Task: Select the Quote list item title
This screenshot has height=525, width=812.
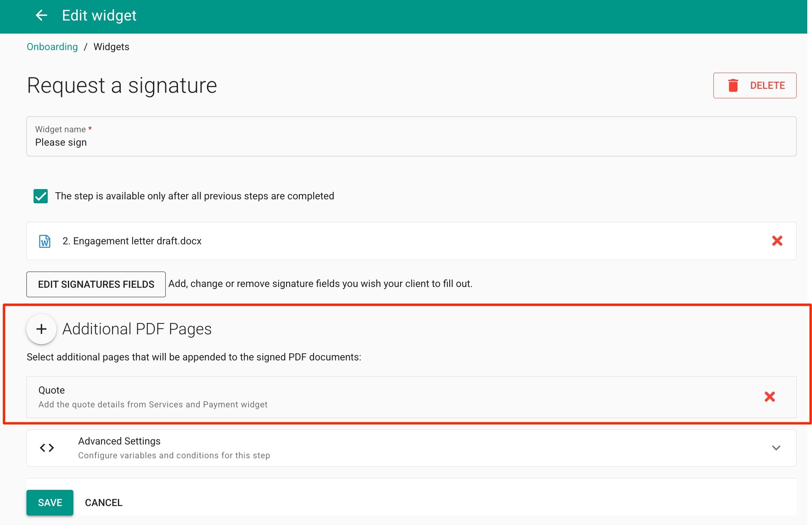Action: (52, 390)
